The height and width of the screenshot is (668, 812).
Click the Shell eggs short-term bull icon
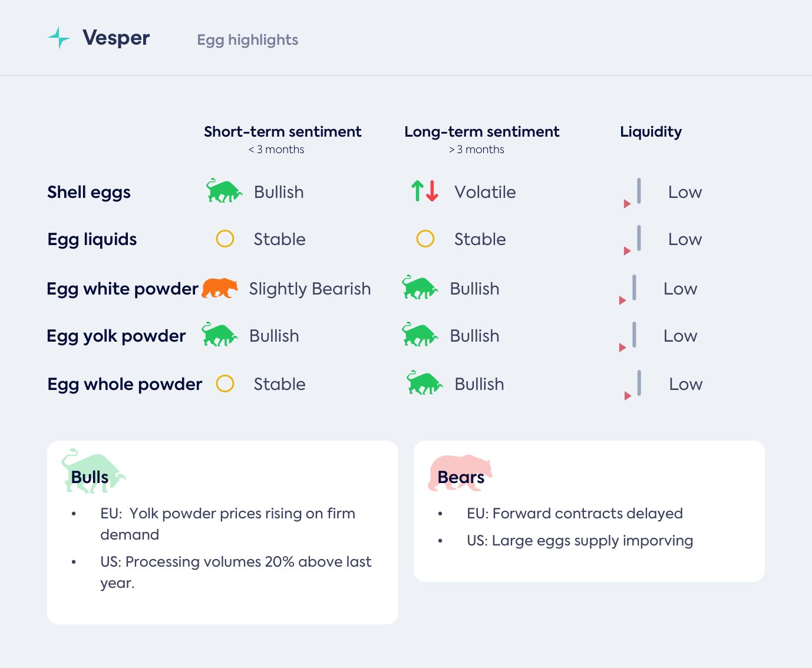[x=223, y=191]
